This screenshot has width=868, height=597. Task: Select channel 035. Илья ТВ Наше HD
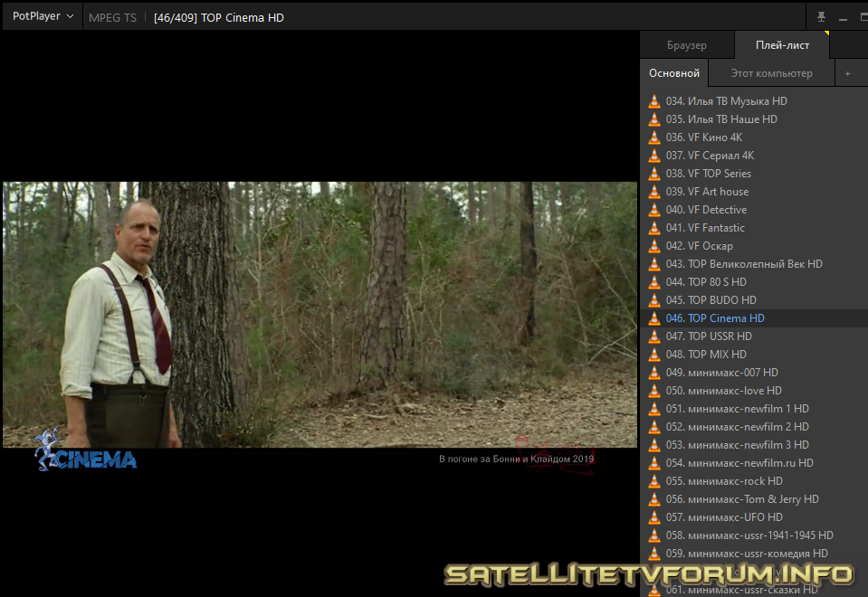(x=754, y=119)
